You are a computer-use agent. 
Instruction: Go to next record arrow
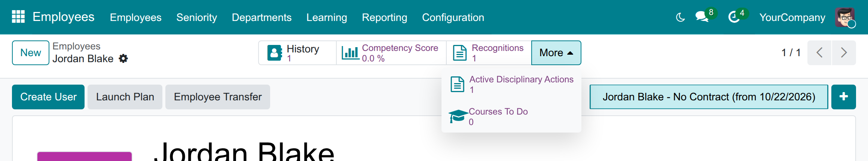844,53
